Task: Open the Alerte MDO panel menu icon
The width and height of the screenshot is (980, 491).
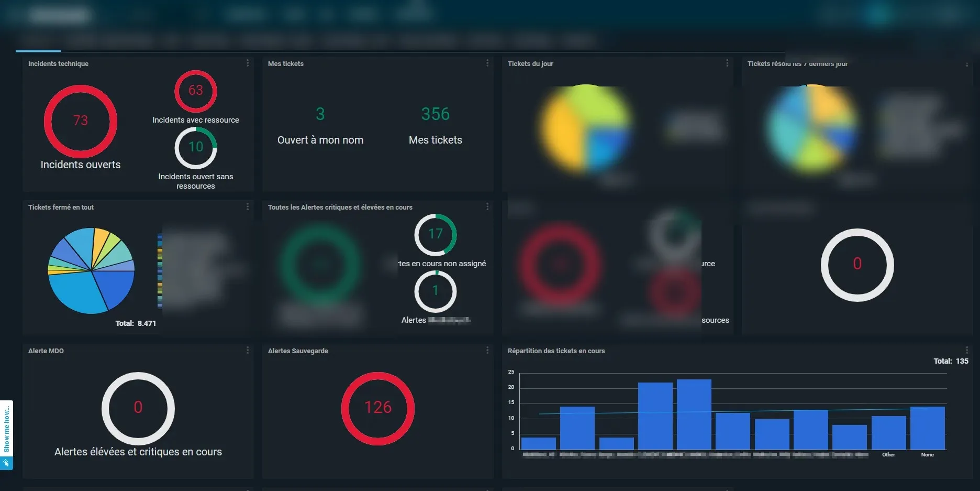Action: coord(248,350)
